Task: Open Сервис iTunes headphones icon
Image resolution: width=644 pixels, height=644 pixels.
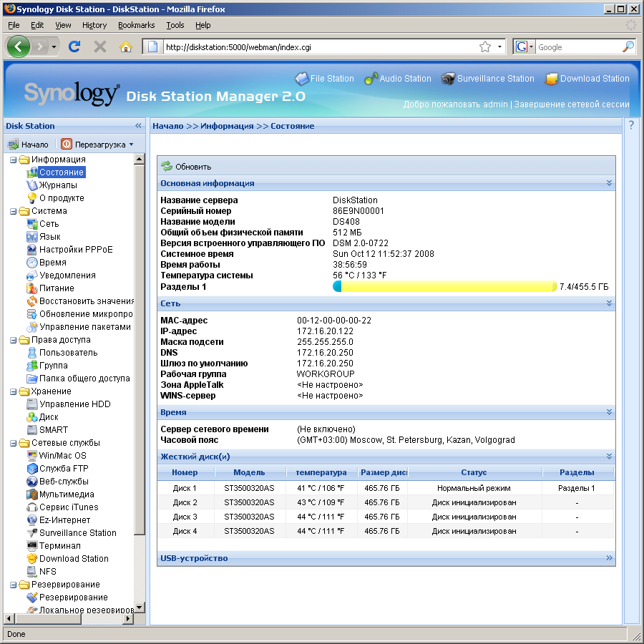Action: [x=32, y=507]
